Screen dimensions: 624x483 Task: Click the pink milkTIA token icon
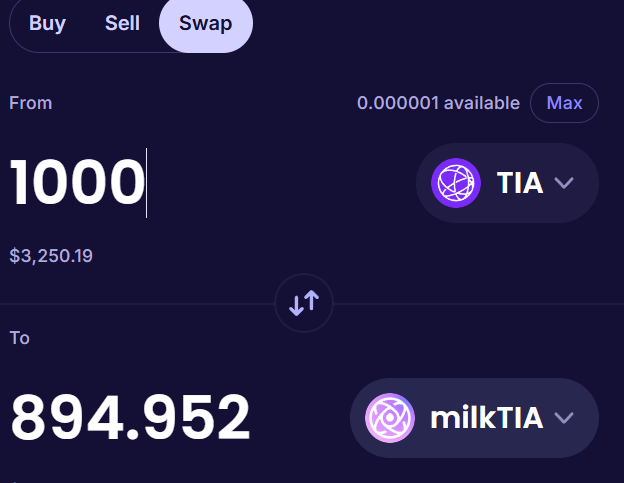390,418
